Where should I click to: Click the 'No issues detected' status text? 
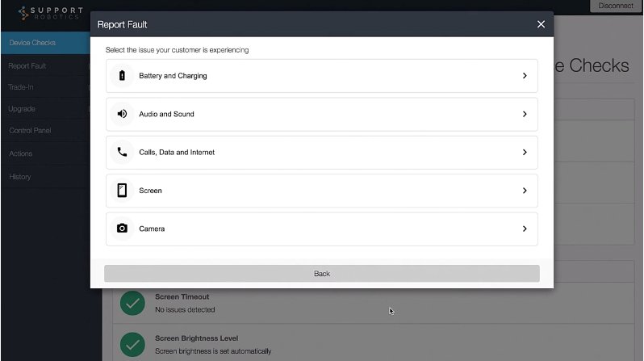pos(185,309)
